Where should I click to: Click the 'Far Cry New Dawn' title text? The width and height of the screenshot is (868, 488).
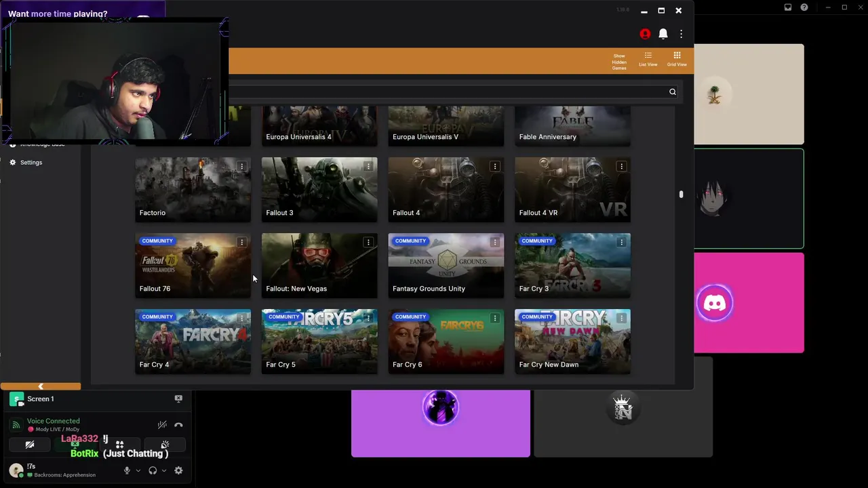(549, 365)
